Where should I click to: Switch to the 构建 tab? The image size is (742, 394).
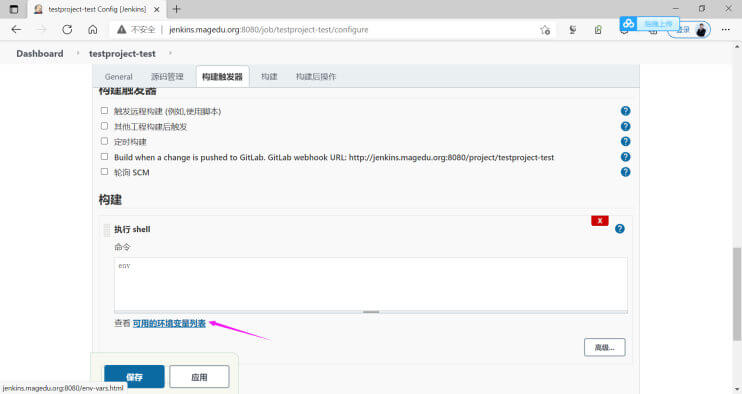269,77
